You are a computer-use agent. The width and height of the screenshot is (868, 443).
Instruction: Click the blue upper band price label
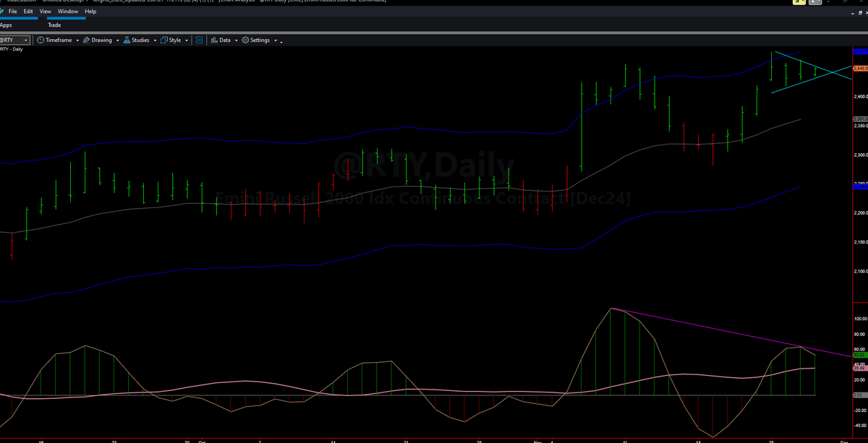860,52
